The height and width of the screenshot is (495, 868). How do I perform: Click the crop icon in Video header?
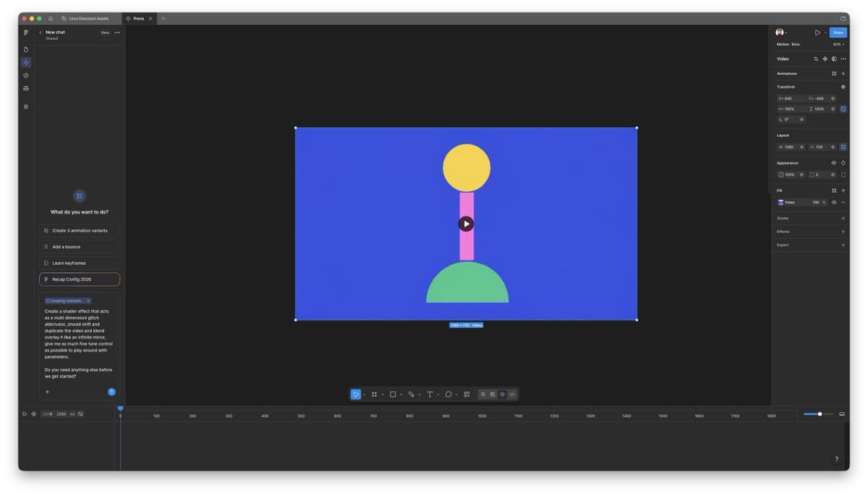pos(816,59)
